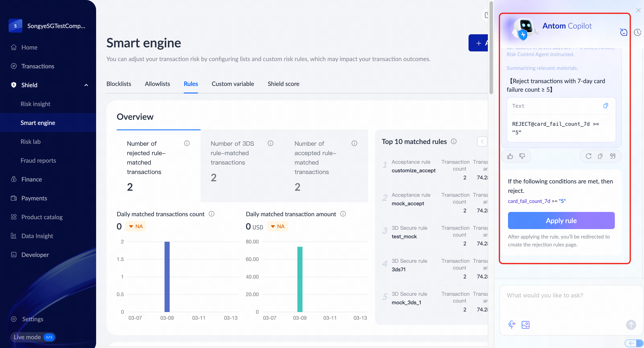Copy the rule code text block
Image resolution: width=644 pixels, height=348 pixels.
606,106
